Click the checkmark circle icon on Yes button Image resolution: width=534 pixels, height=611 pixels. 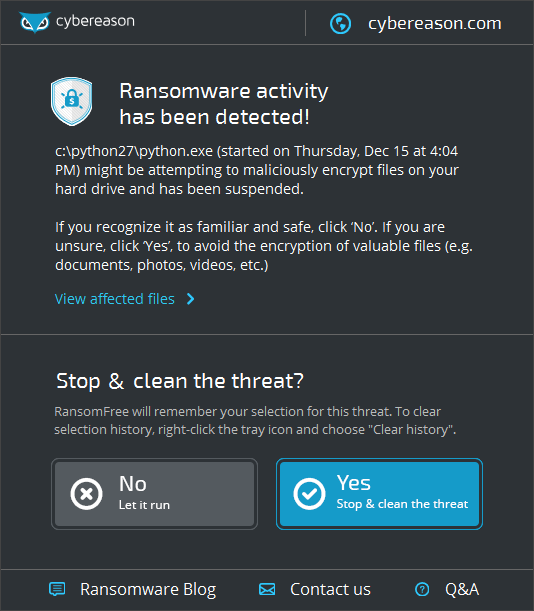pos(309,494)
